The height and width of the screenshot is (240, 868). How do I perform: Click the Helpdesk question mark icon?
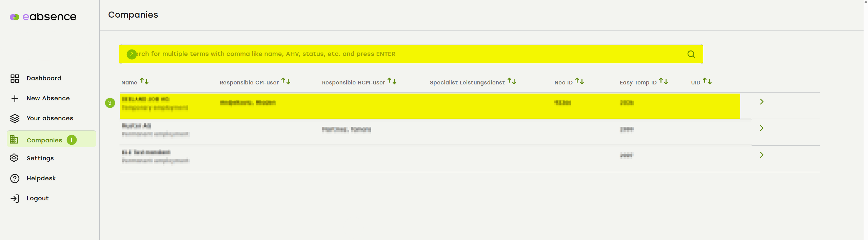(15, 178)
